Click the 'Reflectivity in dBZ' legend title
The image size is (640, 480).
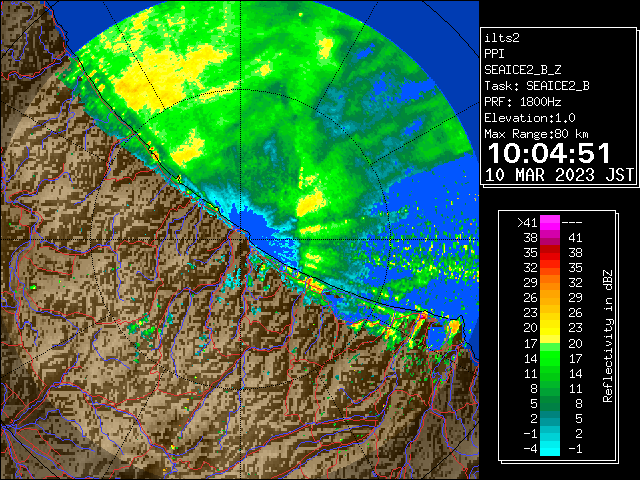coord(608,336)
